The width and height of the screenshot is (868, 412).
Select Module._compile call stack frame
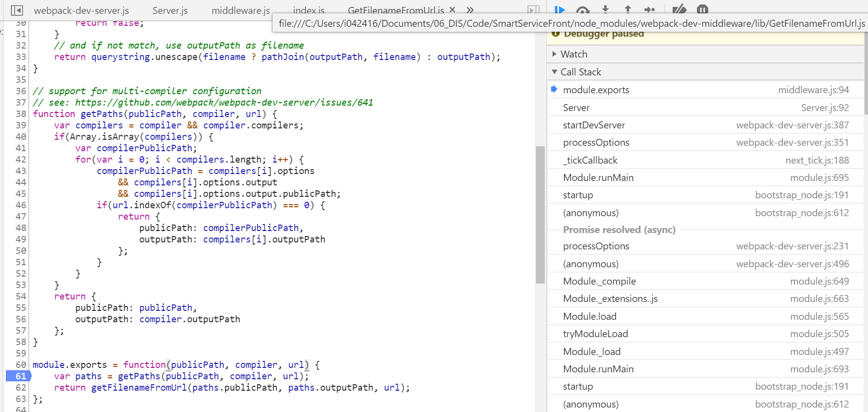(705, 281)
